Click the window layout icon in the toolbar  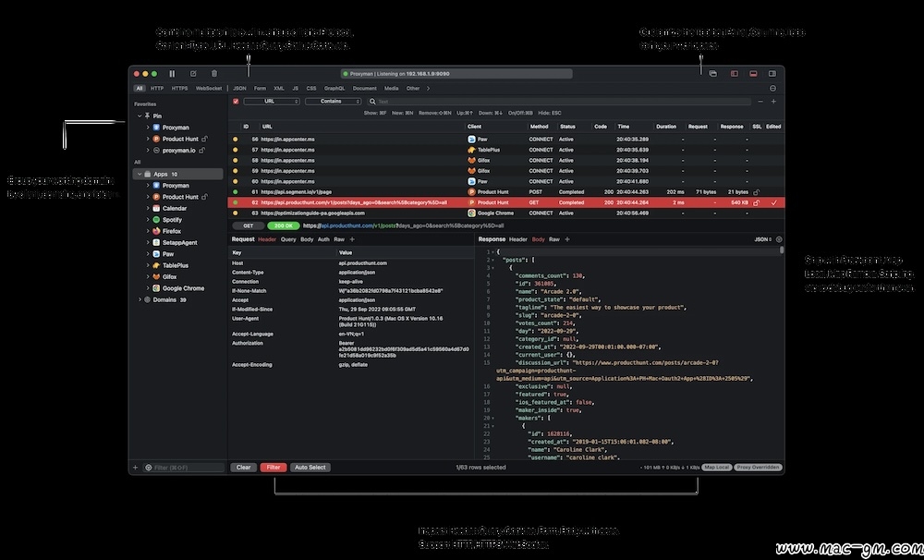click(x=713, y=74)
